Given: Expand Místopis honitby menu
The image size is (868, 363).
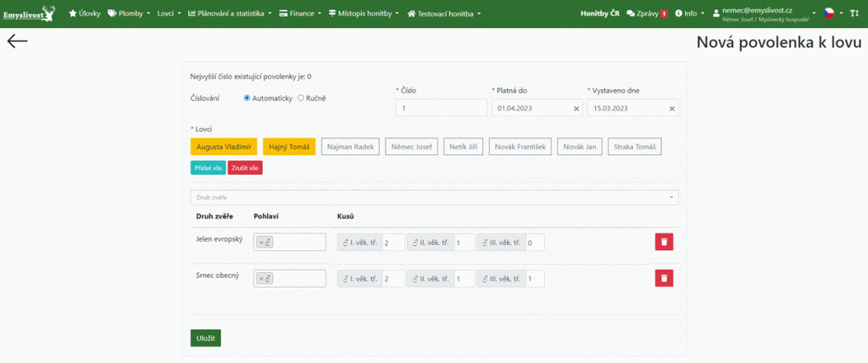Looking at the screenshot, I should [x=364, y=14].
